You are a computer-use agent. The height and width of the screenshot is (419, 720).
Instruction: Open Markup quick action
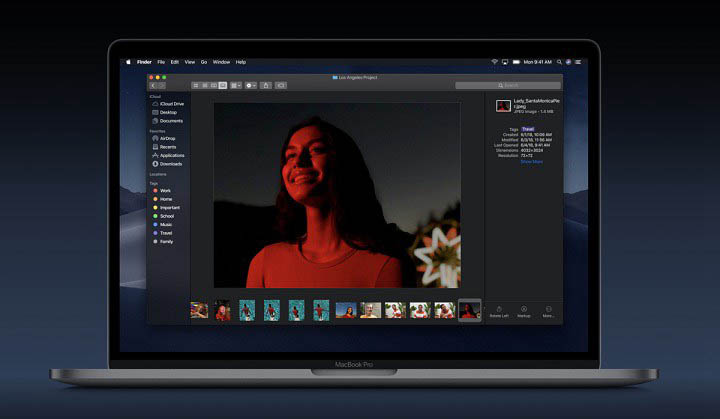pos(524,311)
